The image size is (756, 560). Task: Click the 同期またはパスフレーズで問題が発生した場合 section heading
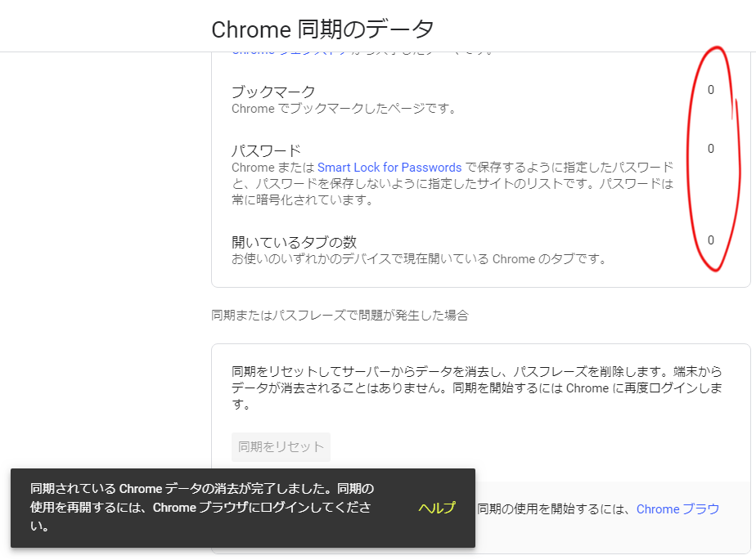pos(340,316)
